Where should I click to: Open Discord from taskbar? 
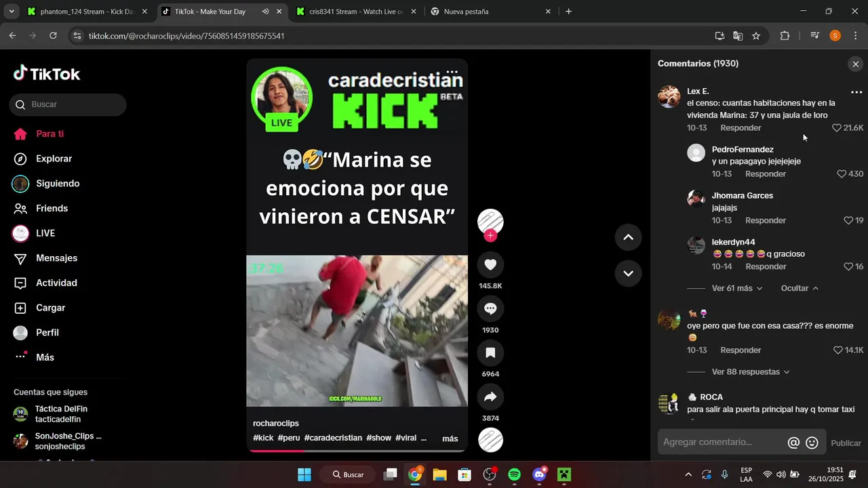539,474
